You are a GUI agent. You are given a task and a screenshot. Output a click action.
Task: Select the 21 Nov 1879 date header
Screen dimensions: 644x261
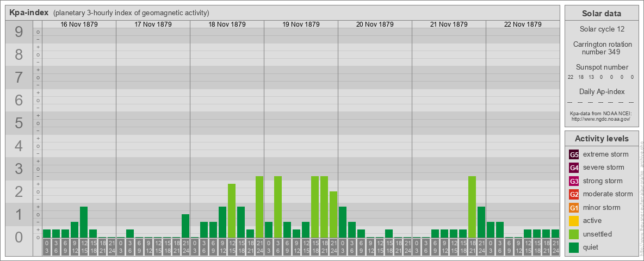coord(449,24)
